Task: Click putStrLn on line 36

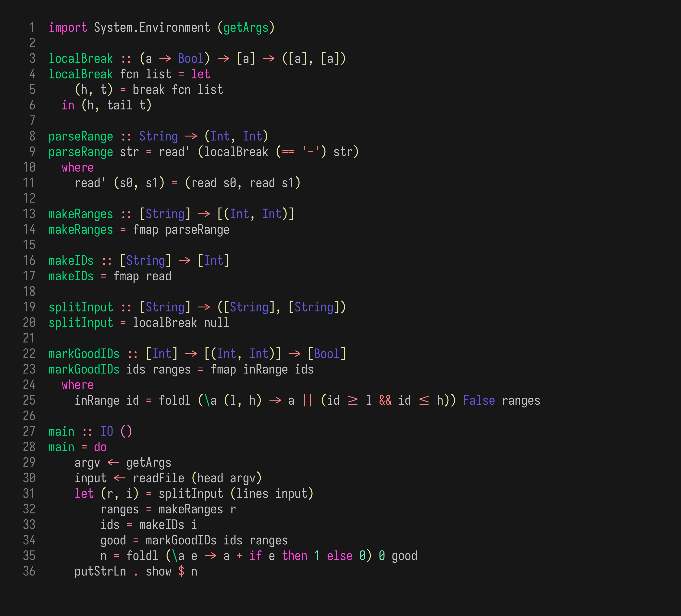Action: [x=100, y=571]
